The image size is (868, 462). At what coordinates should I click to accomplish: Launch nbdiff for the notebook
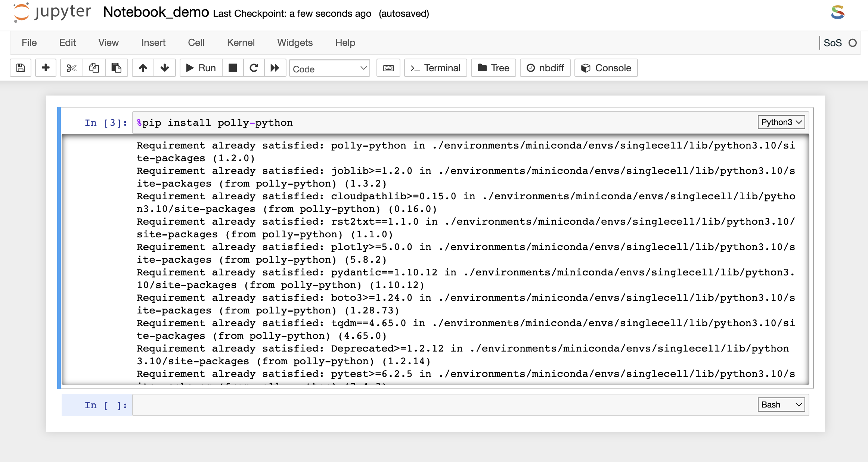click(x=545, y=68)
